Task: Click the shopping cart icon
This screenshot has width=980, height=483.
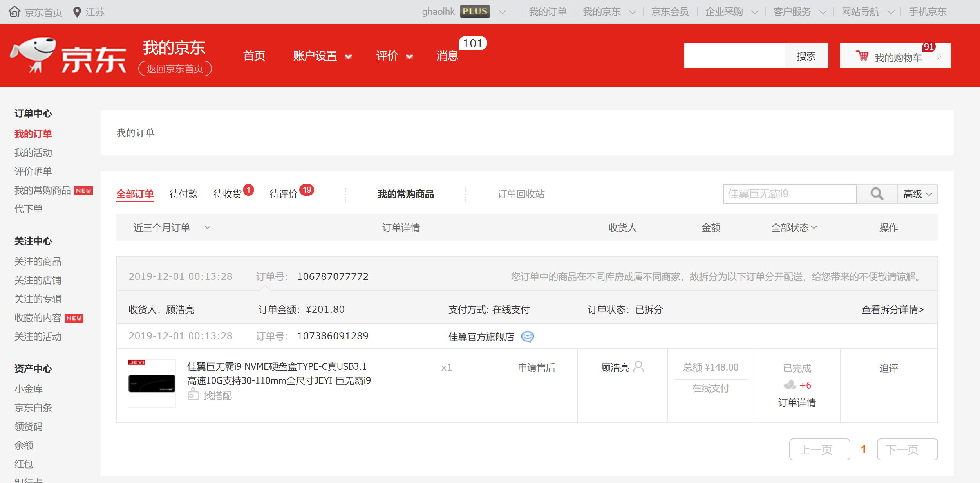Action: [x=862, y=56]
